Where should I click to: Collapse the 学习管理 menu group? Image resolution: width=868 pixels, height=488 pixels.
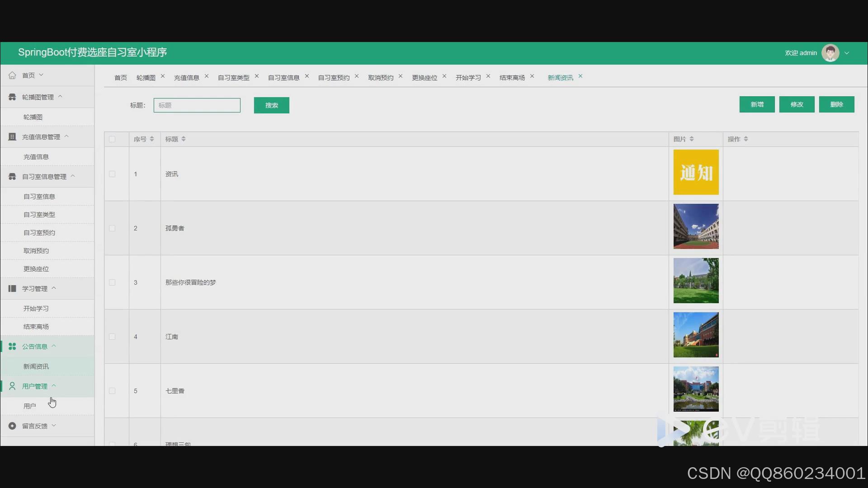(54, 288)
